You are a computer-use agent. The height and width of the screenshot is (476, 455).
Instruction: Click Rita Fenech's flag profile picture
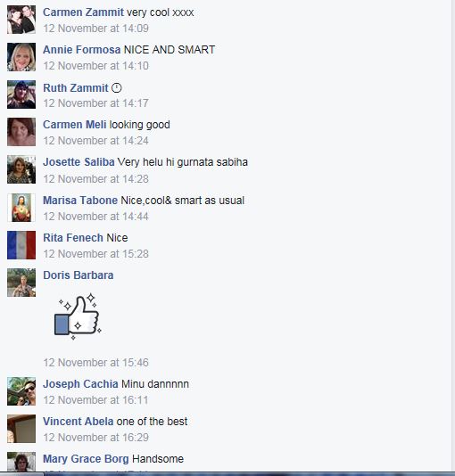click(x=21, y=245)
